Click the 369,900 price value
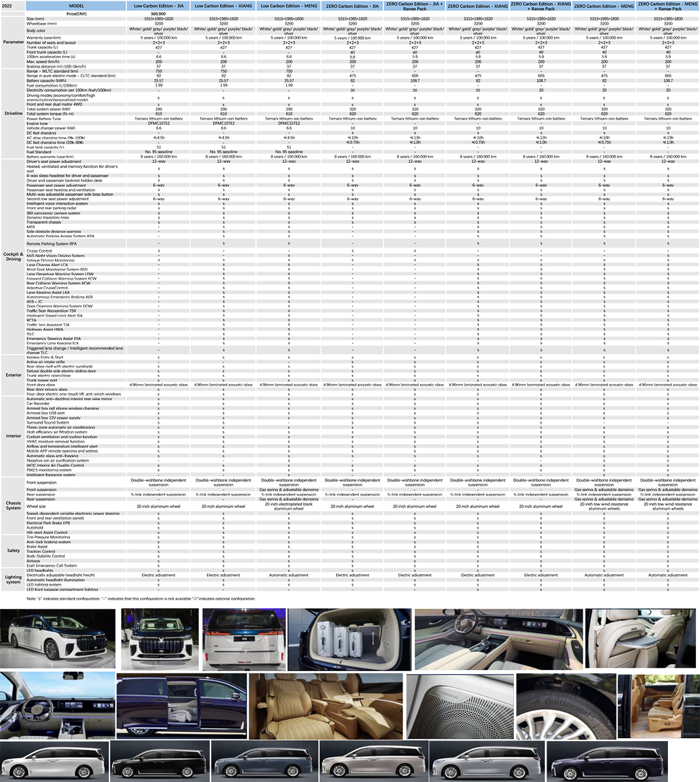The image size is (700, 782). tap(158, 13)
